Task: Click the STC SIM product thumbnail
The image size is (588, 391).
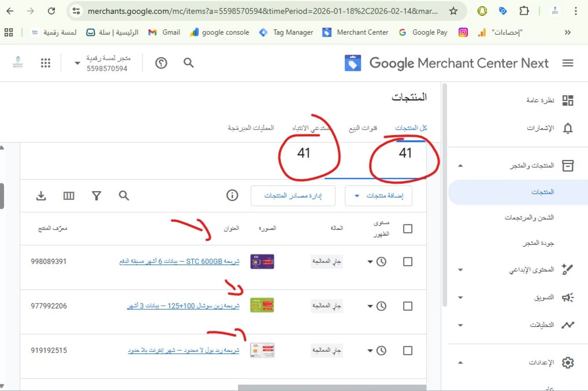Action: [x=262, y=262]
